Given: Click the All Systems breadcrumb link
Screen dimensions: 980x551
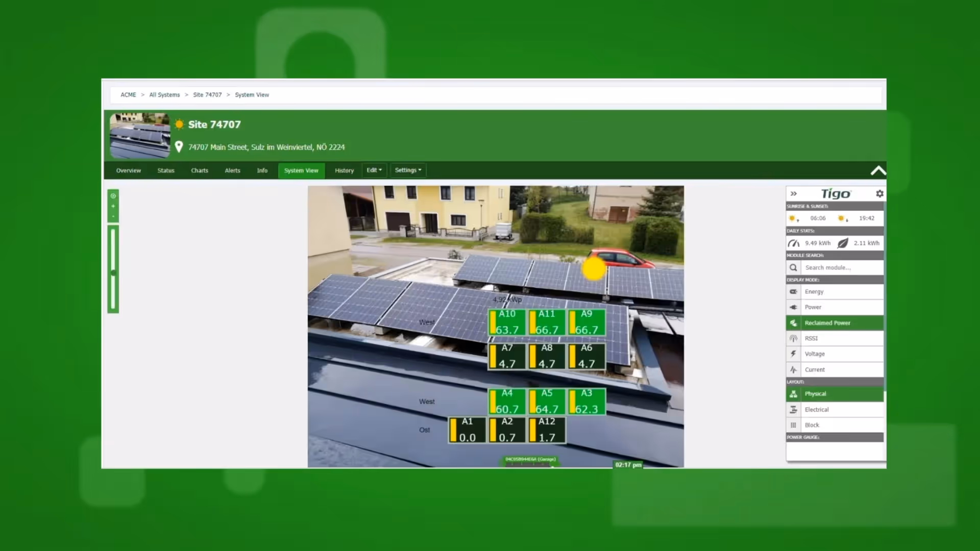Looking at the screenshot, I should pos(164,95).
